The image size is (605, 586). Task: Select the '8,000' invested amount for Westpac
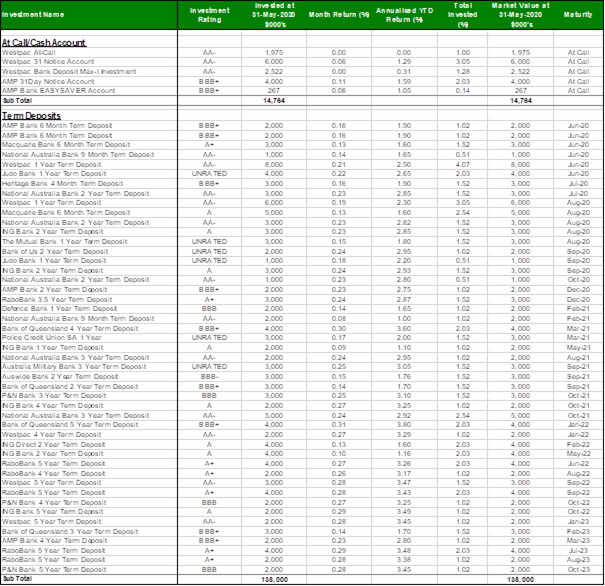(274, 164)
